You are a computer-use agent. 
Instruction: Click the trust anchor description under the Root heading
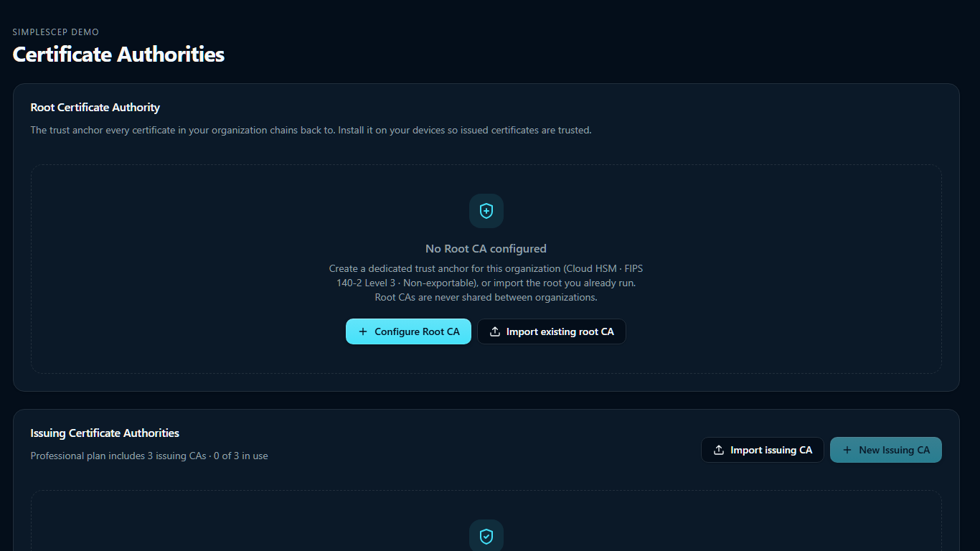[311, 131]
